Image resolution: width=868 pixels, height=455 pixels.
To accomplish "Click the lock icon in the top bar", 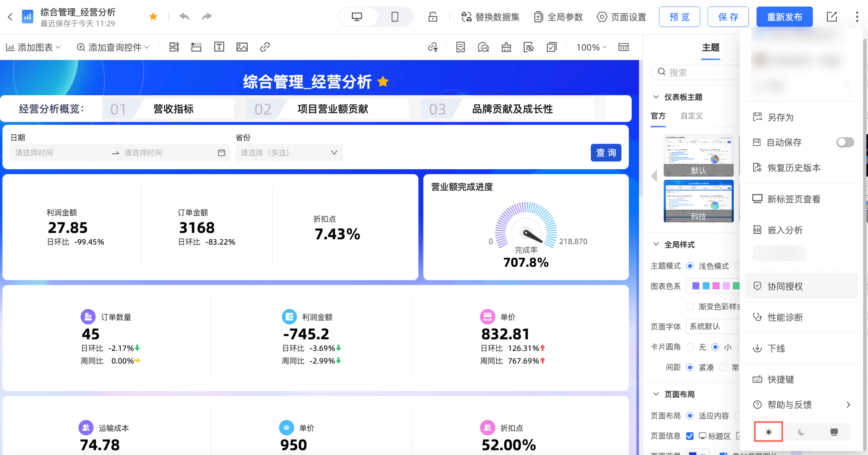I will tap(433, 17).
